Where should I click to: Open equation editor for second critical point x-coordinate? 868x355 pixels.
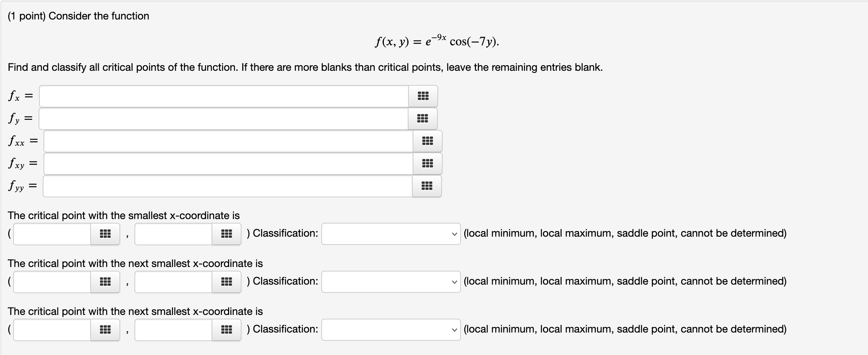[105, 282]
